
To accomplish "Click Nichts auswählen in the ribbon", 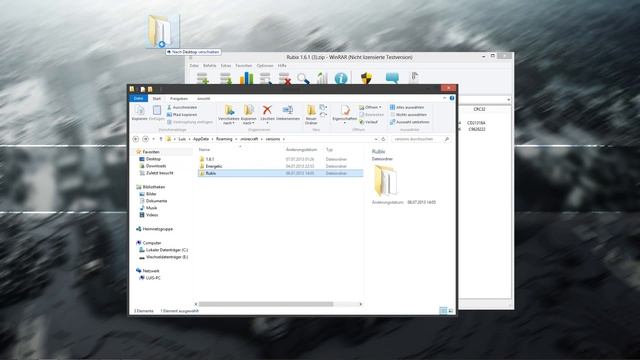I will coord(408,115).
